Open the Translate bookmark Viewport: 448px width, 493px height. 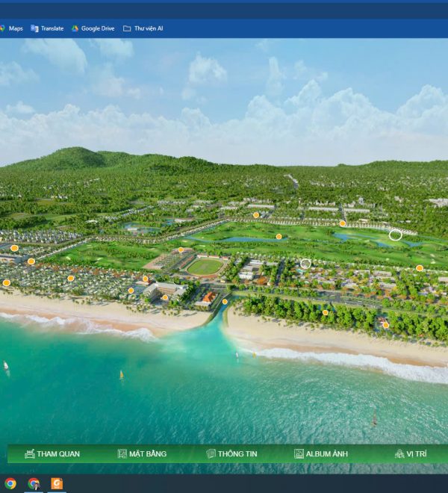pyautogui.click(x=47, y=28)
